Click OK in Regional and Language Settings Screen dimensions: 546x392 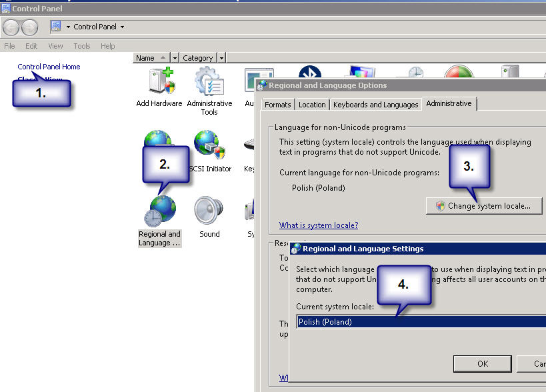click(x=483, y=363)
